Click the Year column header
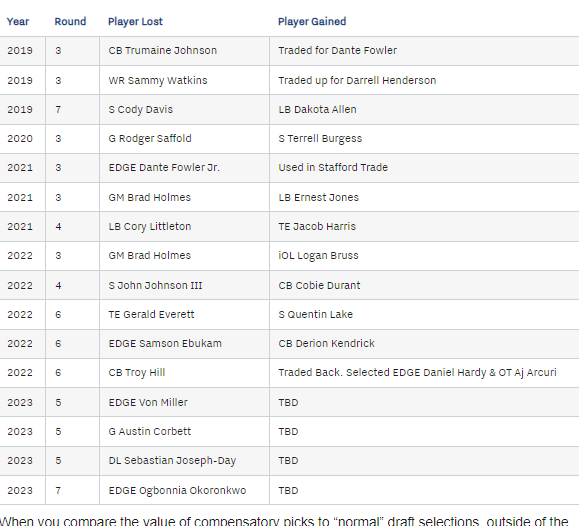Screen dimensions: 579x526 tap(18, 21)
